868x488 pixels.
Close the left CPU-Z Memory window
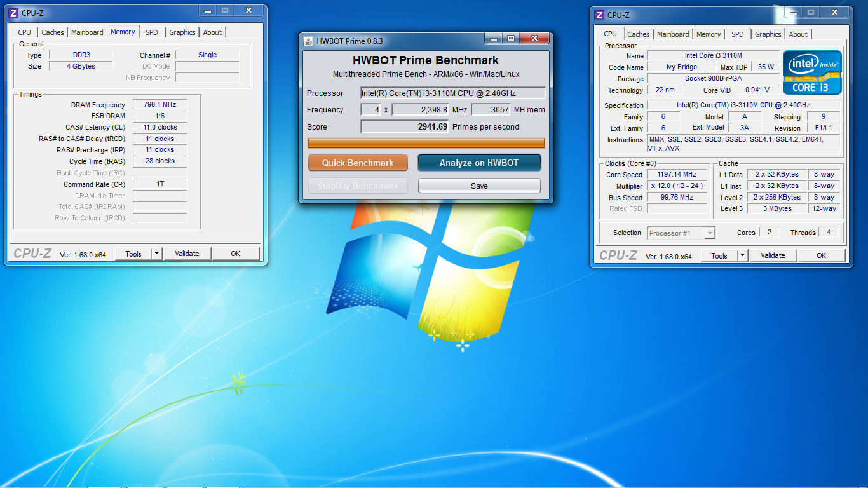coord(248,10)
